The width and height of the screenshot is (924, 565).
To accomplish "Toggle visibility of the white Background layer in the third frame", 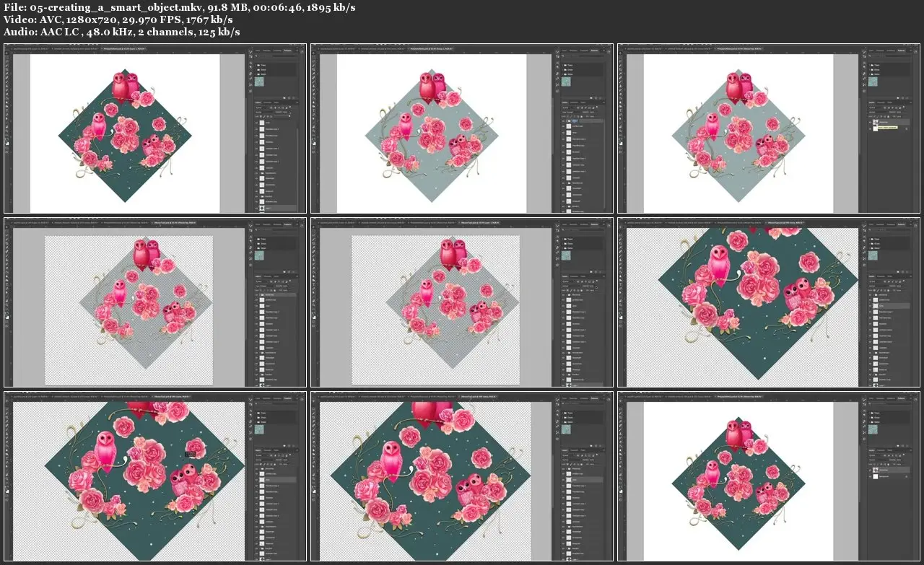I will [871, 128].
